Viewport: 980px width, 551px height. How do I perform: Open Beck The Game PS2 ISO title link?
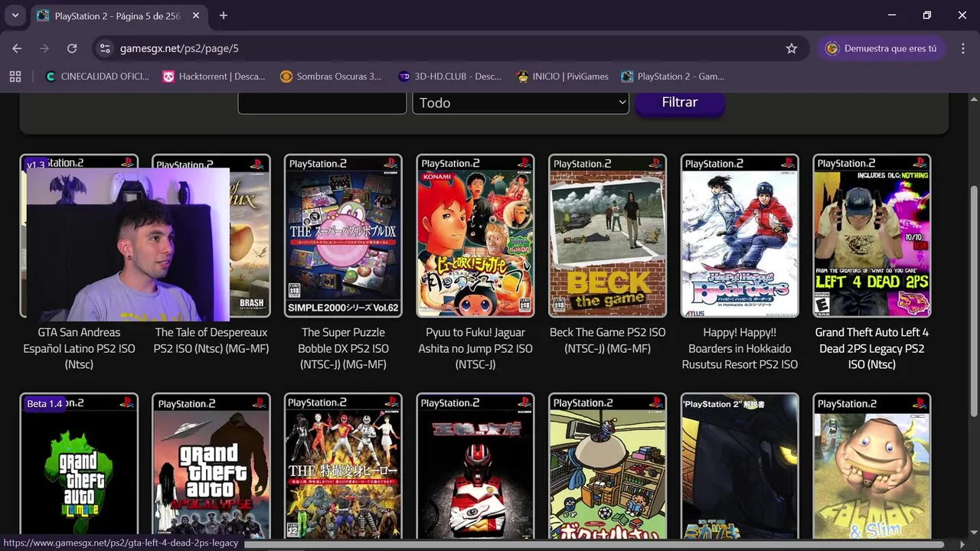coord(608,341)
